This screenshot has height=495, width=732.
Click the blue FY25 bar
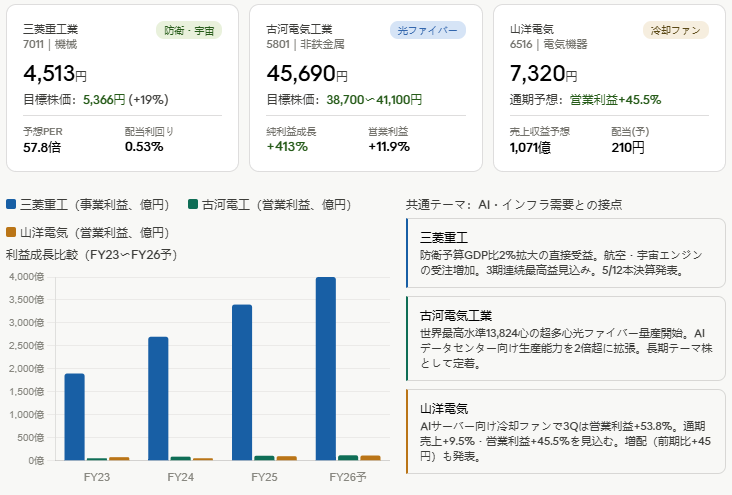click(242, 382)
